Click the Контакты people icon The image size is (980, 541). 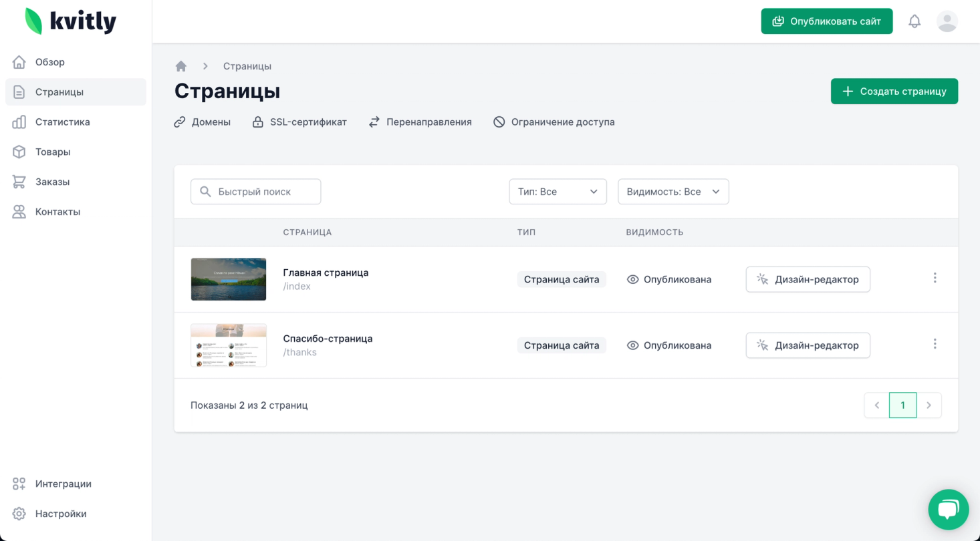pos(19,212)
